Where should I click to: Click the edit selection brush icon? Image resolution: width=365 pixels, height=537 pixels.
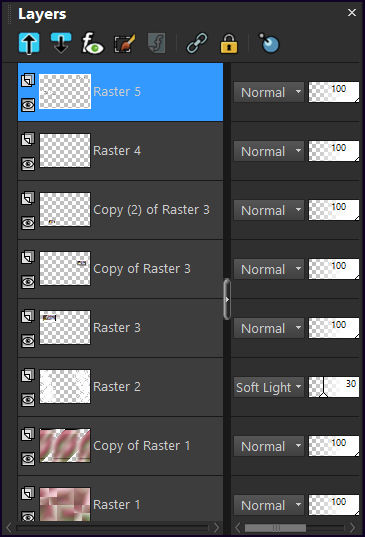coord(124,43)
